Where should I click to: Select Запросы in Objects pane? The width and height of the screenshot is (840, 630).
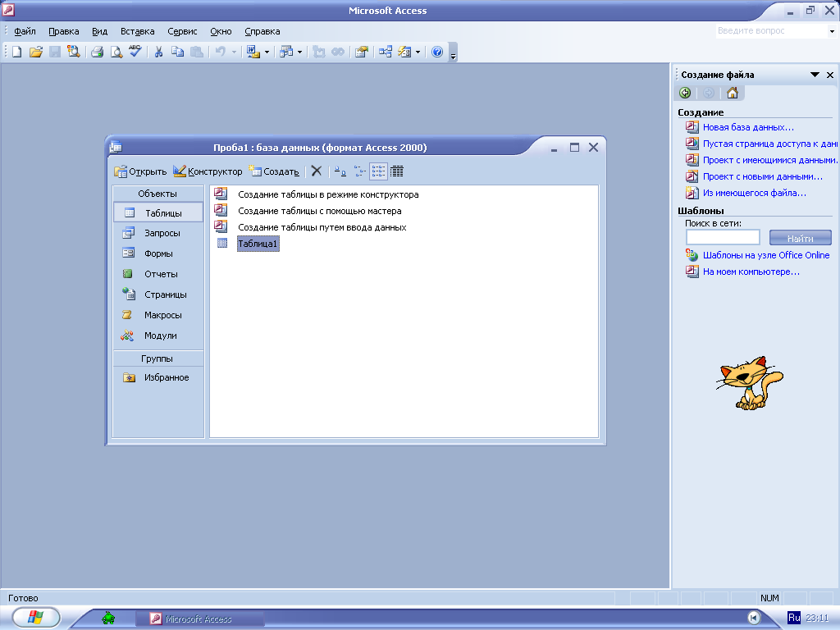158,233
